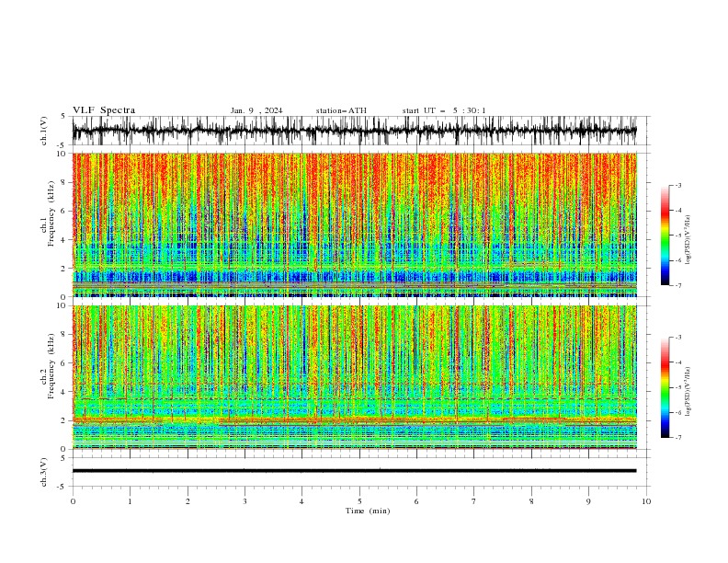Click the ch.2 spectrogram color bar

coord(665,387)
